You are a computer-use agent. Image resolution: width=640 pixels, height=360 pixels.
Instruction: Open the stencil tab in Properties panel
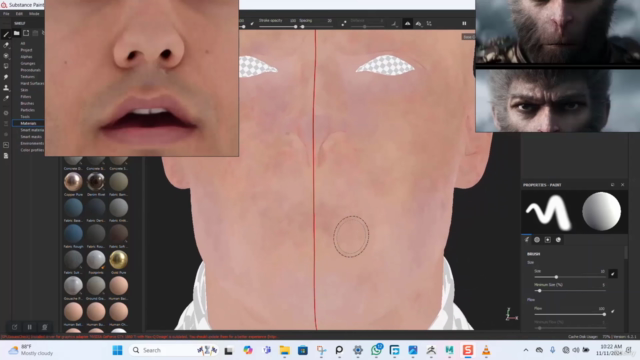click(x=548, y=240)
